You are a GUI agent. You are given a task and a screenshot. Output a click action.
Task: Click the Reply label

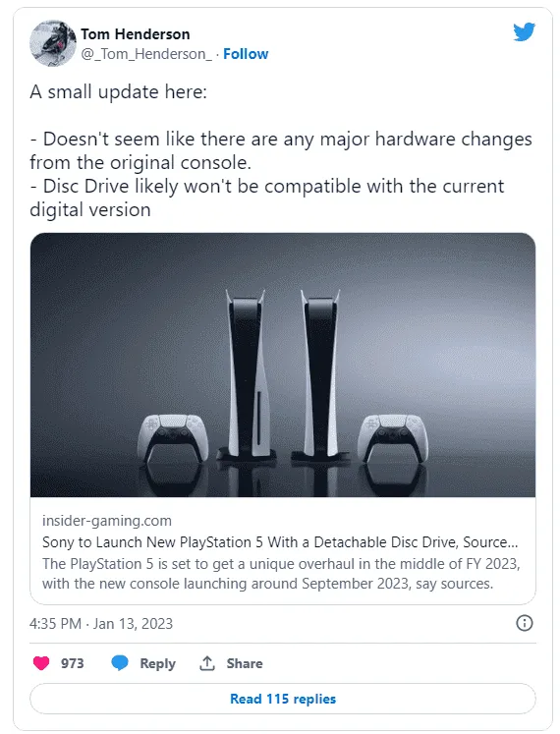pos(158,663)
